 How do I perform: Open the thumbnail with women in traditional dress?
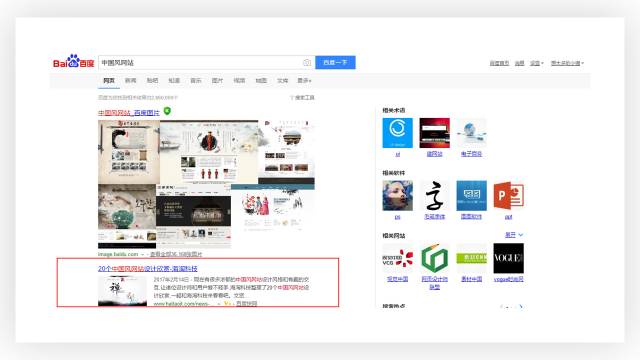[273, 208]
